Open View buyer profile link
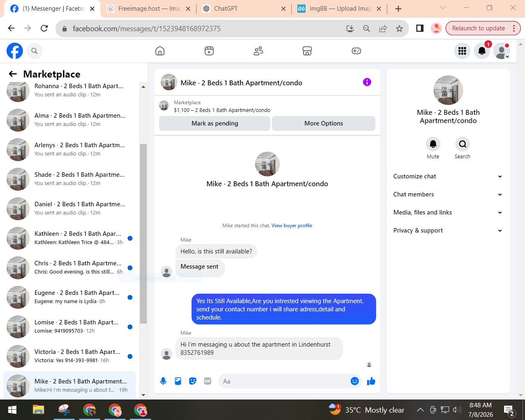The height and width of the screenshot is (420, 525). click(x=292, y=226)
